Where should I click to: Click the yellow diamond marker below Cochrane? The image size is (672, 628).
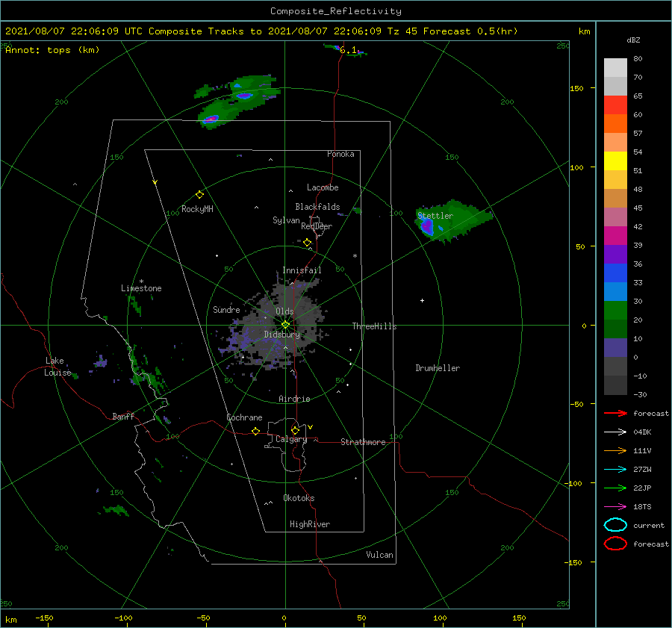tap(256, 432)
